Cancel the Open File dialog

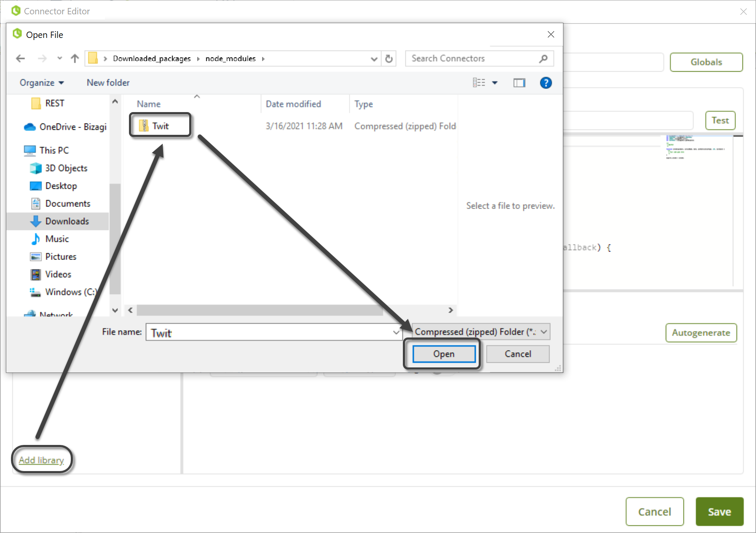pyautogui.click(x=518, y=354)
